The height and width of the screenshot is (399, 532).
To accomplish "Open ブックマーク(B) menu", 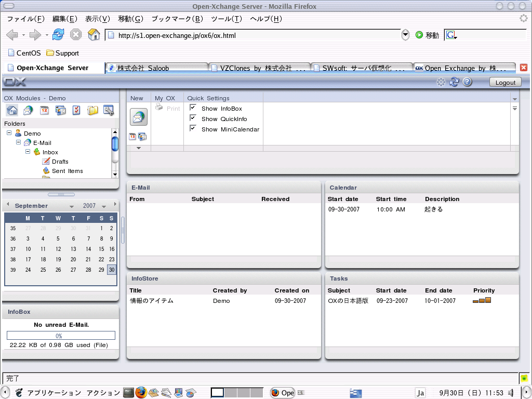I will (x=177, y=19).
